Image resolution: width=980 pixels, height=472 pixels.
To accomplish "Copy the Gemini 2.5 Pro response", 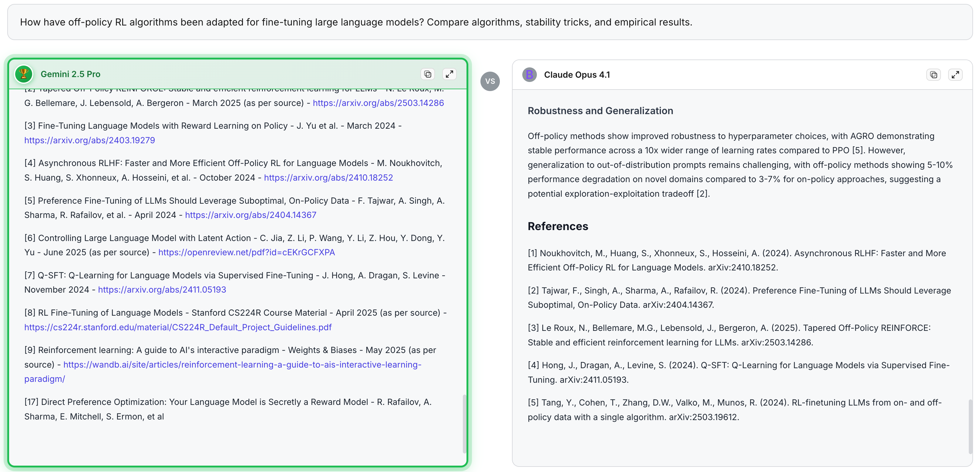I will [x=428, y=74].
